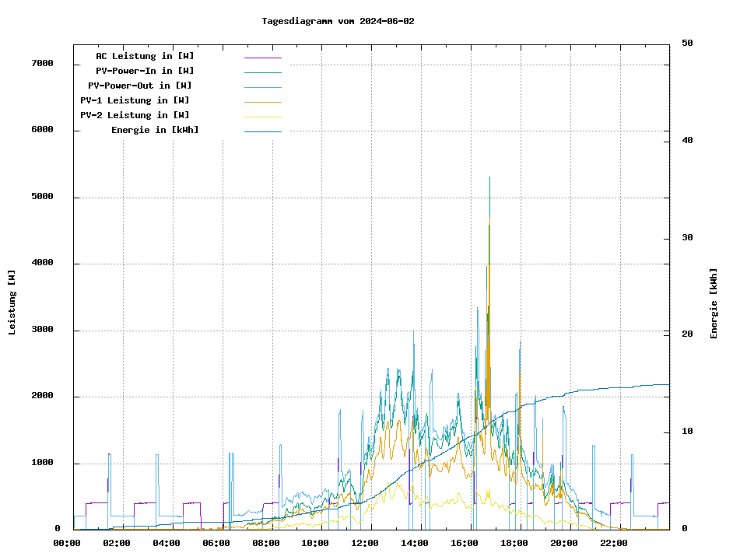Click the "AC Leistung in [W]" legend label
Viewport: 747px width, 560px height.
pyautogui.click(x=145, y=56)
